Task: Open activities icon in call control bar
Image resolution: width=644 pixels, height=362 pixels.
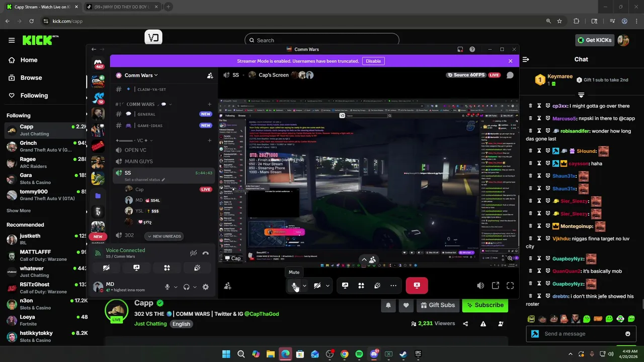Action: 361,286
